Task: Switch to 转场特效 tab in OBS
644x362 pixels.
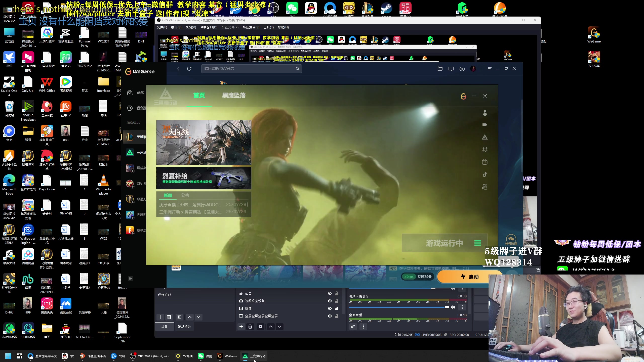Action: pyautogui.click(x=184, y=327)
